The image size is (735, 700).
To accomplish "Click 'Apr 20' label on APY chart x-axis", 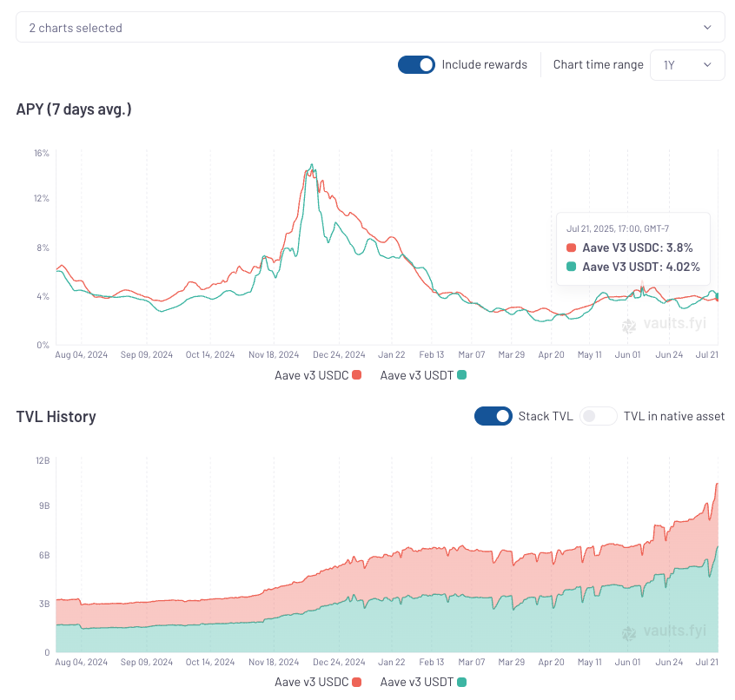I will point(551,354).
